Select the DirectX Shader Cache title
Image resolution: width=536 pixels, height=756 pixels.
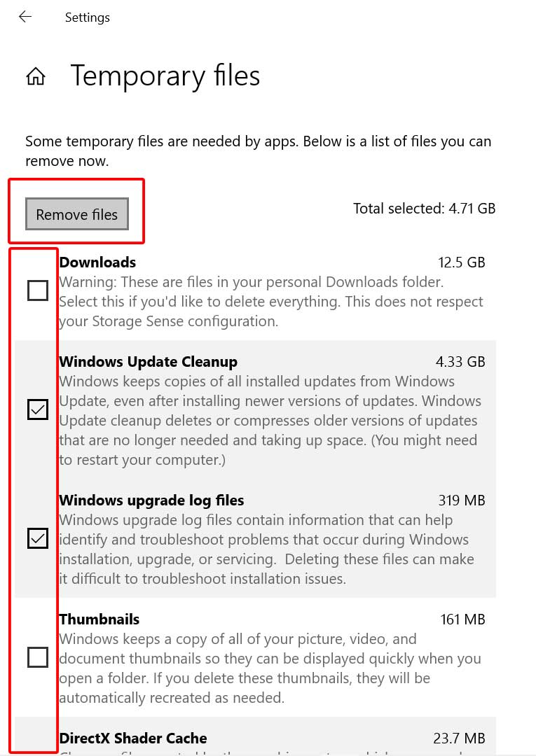132,738
